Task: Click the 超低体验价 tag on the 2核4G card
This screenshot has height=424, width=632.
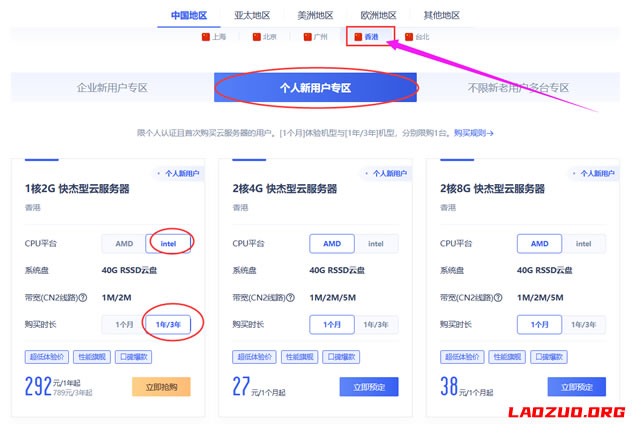Action: (x=254, y=357)
